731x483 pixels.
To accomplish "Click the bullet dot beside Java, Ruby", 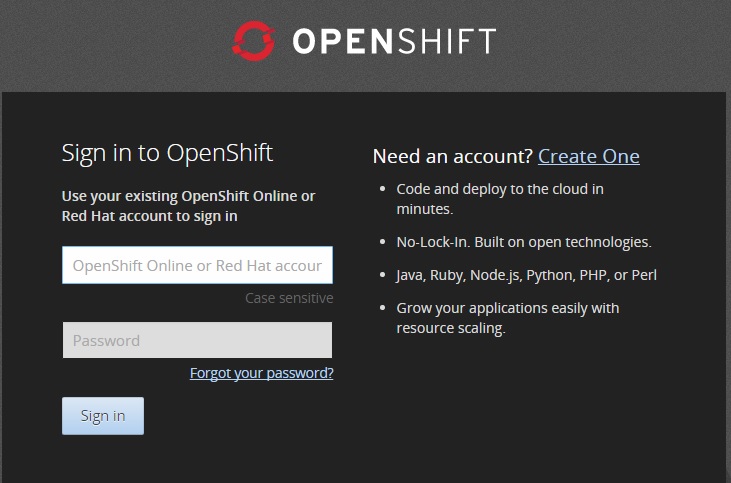I will (383, 275).
